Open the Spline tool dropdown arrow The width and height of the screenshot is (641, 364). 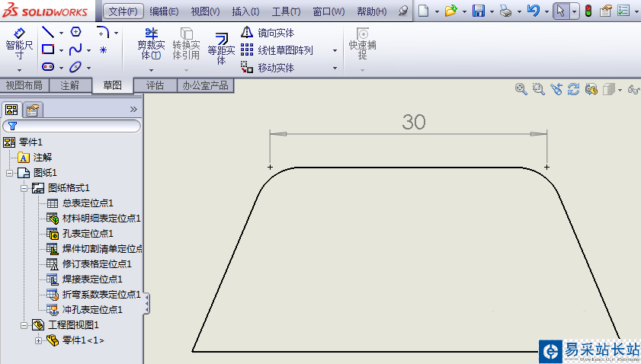click(88, 50)
